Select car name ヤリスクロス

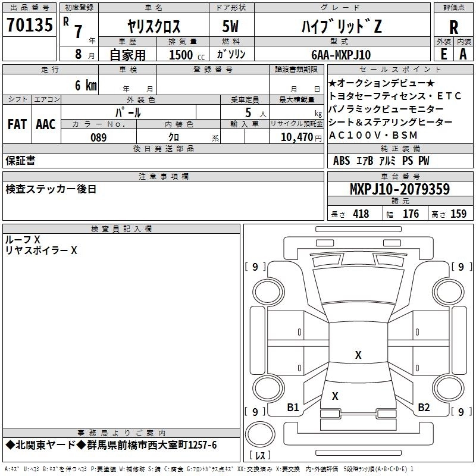(x=154, y=26)
